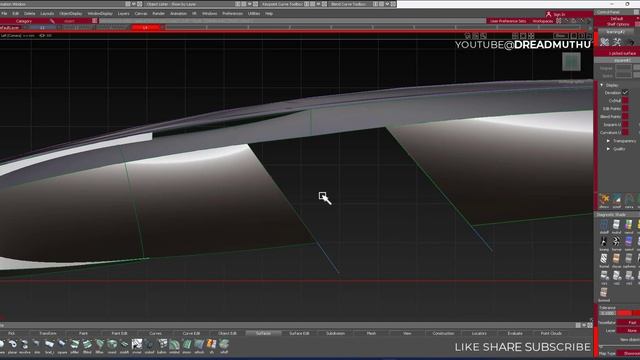Viewport: 640px width, 360px height.
Task: Select the srfillet surface fillet tool
Action: [74, 345]
